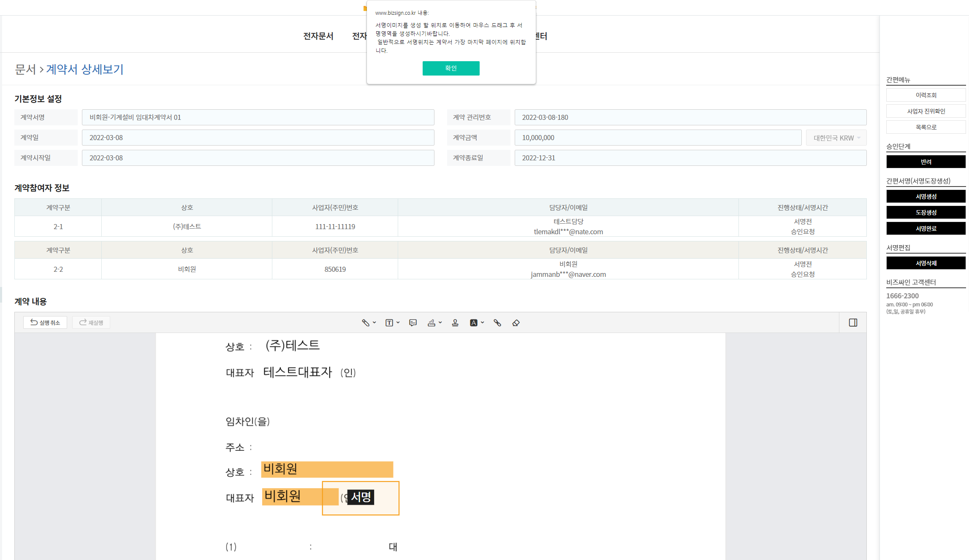Image resolution: width=969 pixels, height=560 pixels.
Task: Expand the pen tool options arrow
Action: point(374,323)
